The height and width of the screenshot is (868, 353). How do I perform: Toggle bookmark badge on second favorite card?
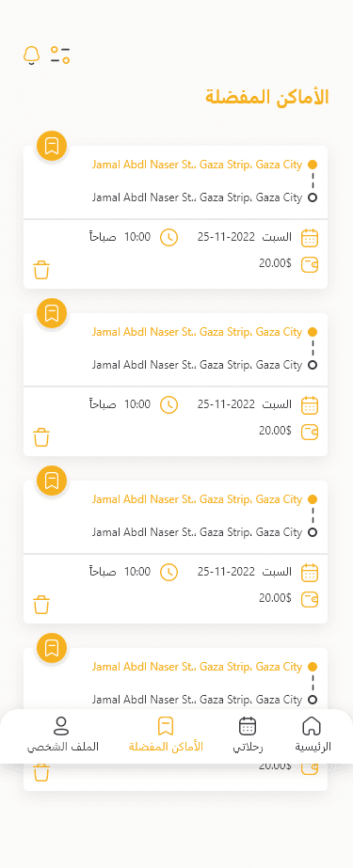(52, 313)
